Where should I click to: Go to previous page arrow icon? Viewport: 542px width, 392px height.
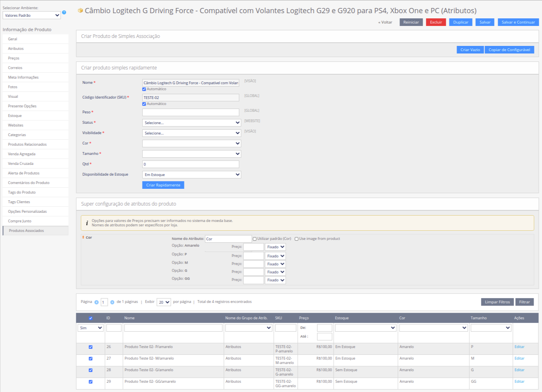click(x=96, y=302)
